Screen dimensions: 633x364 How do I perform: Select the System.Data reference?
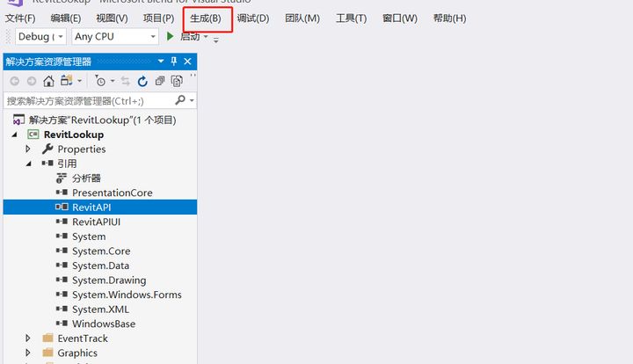pos(100,266)
